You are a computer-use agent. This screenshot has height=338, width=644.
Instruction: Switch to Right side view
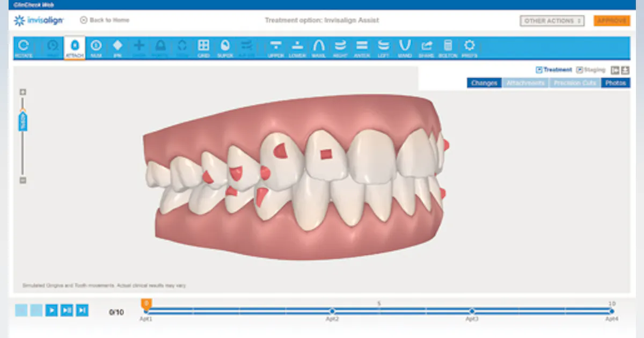[340, 48]
